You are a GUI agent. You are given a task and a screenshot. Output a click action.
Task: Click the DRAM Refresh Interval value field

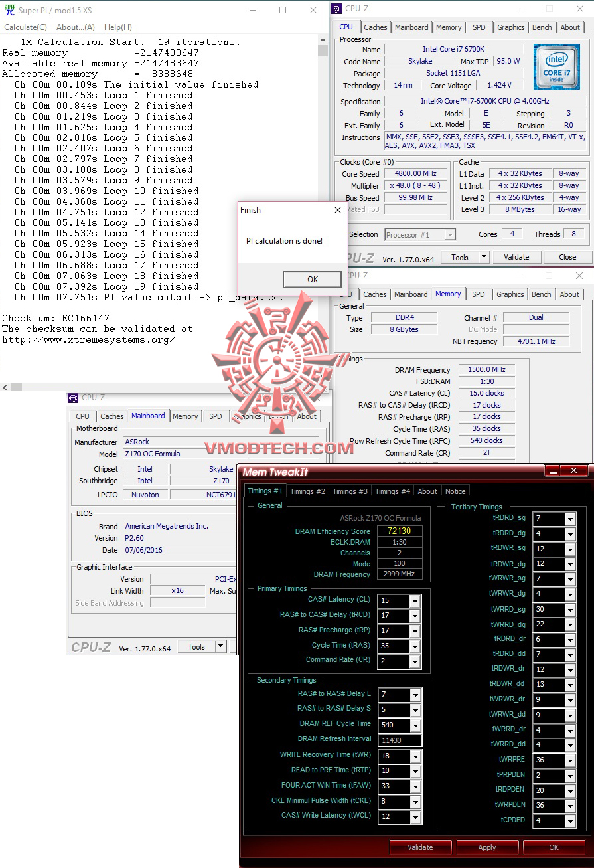pos(399,740)
